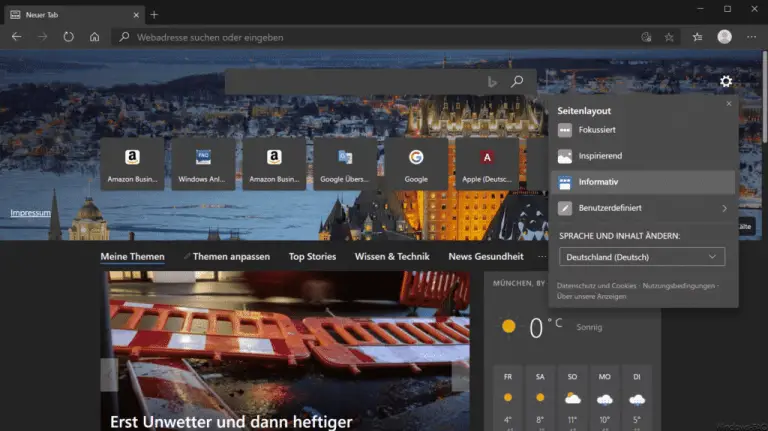Open the home page via the house icon
This screenshot has height=431, width=768.
(x=95, y=37)
